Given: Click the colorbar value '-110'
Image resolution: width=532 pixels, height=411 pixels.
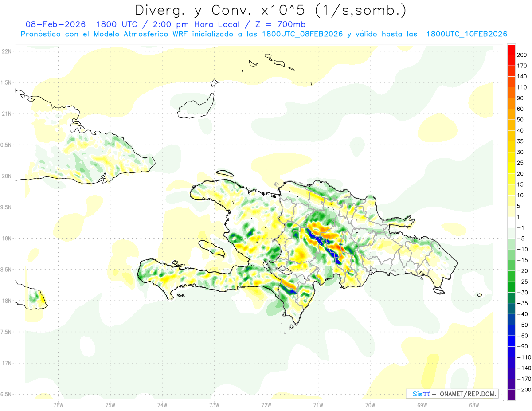Looking at the screenshot, I should (523, 357).
